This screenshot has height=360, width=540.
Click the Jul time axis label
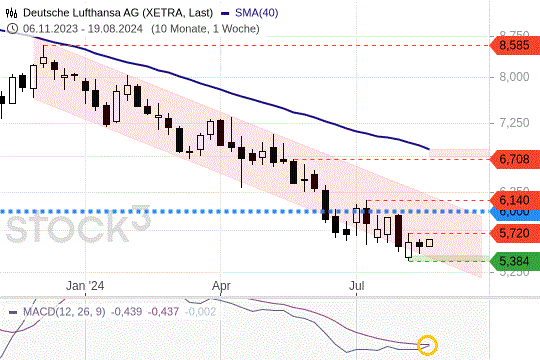click(357, 286)
